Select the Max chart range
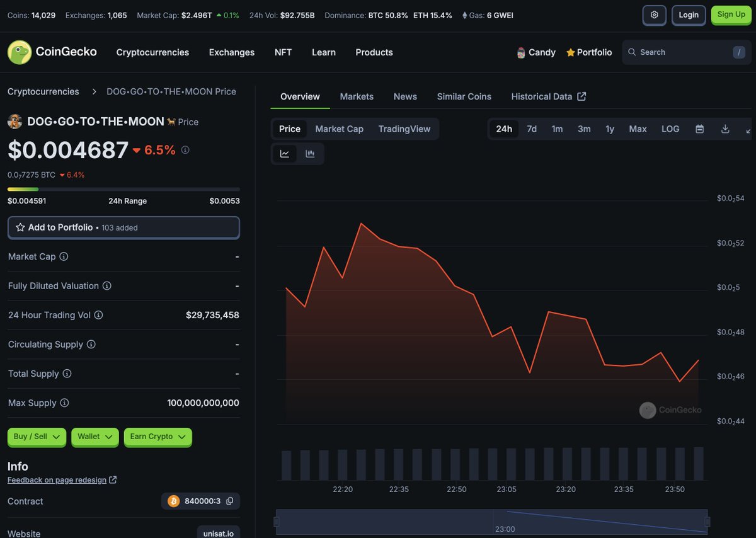Image resolution: width=756 pixels, height=538 pixels. click(638, 129)
